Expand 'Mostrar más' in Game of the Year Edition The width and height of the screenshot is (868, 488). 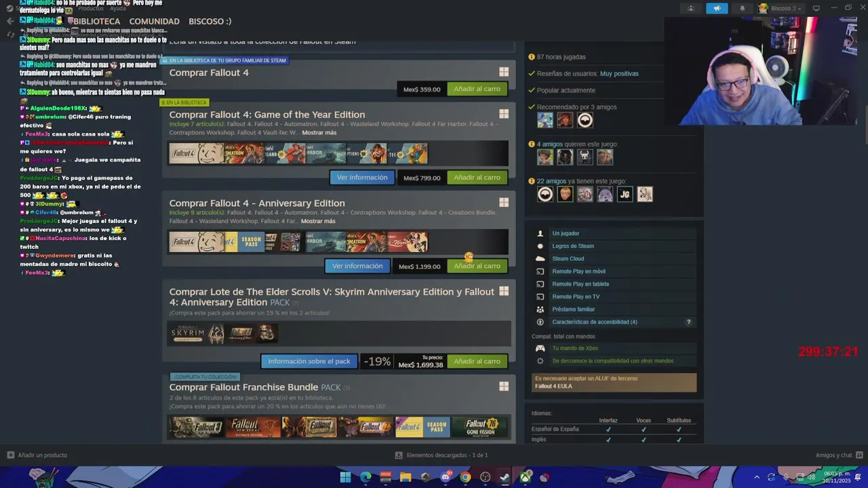pyautogui.click(x=319, y=132)
